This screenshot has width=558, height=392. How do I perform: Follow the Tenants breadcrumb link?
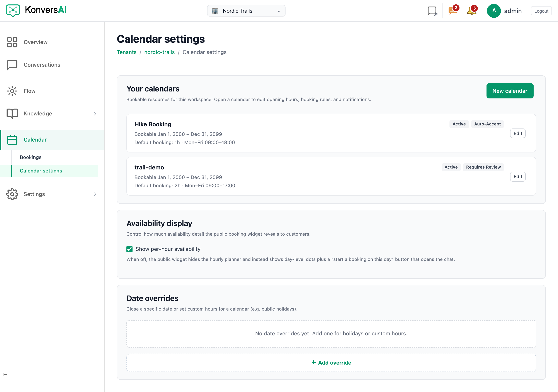pos(127,52)
